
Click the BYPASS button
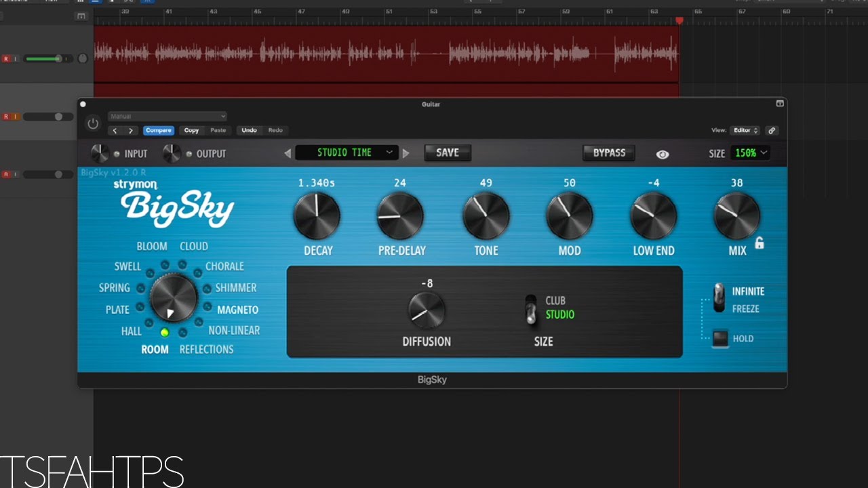click(x=609, y=152)
